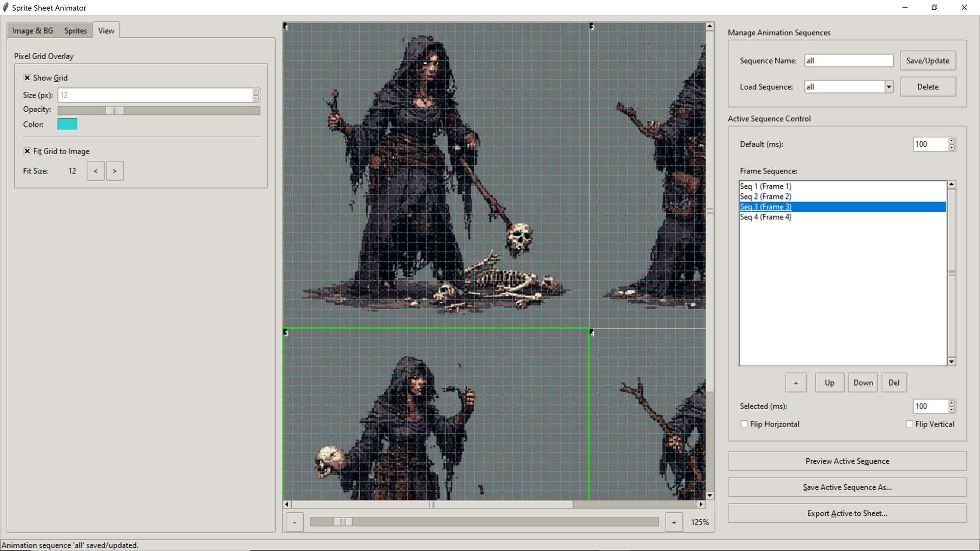Viewport: 980px width, 551px height.
Task: Click the canvas horizontal scrollbar thumb
Action: tap(432, 505)
